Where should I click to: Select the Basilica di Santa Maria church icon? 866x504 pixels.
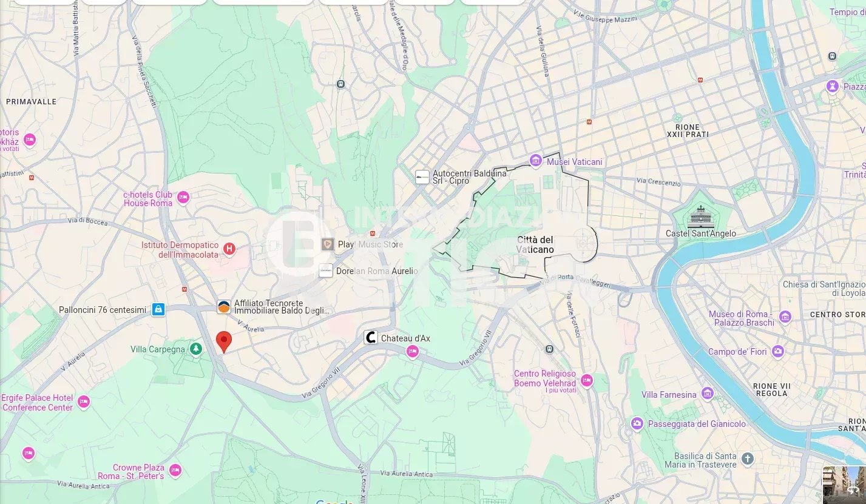point(748,459)
